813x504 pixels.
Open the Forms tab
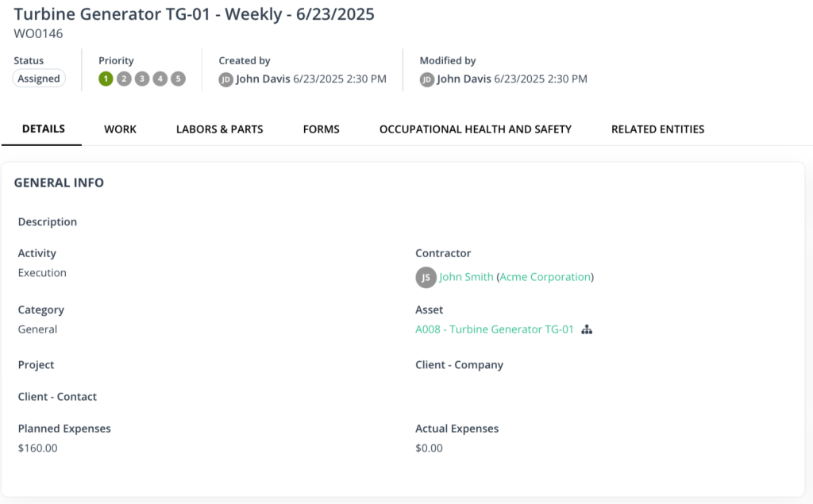[321, 129]
